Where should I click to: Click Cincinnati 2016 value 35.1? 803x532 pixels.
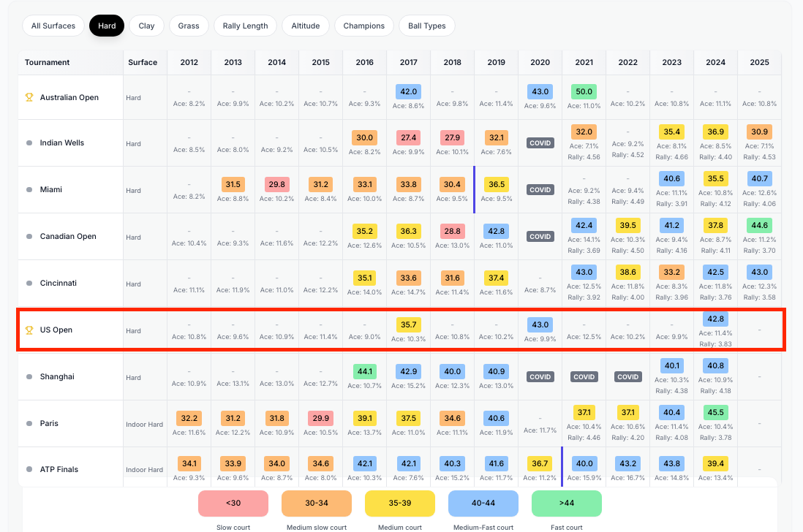pos(365,278)
